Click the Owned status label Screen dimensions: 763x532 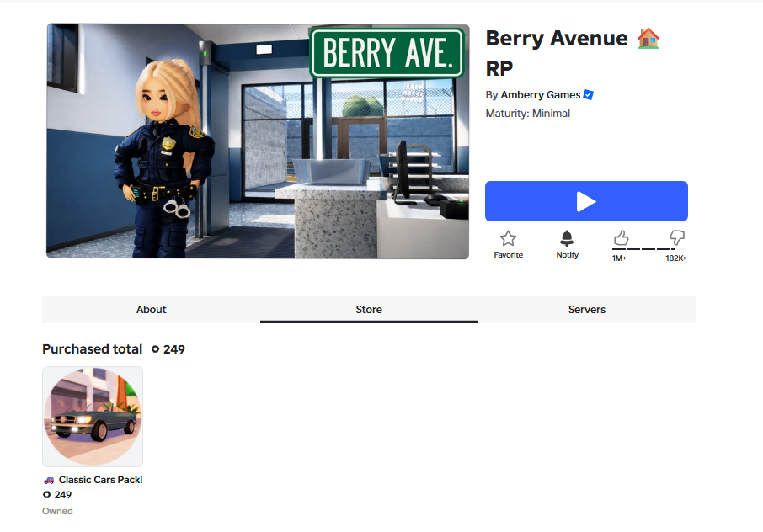coord(57,511)
